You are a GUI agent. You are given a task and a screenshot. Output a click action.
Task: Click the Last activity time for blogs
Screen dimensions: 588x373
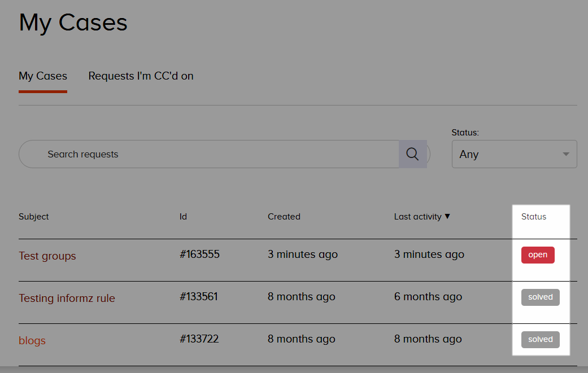coord(428,339)
